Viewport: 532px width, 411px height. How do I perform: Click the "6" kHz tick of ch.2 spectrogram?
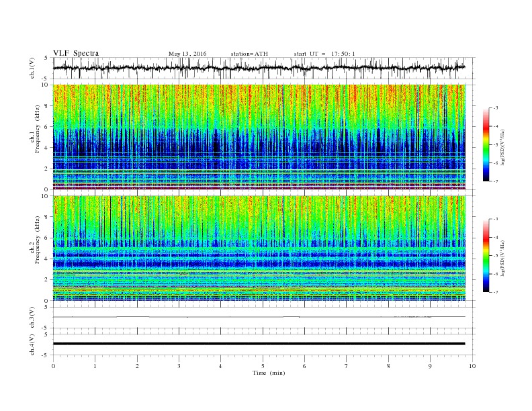coord(47,238)
